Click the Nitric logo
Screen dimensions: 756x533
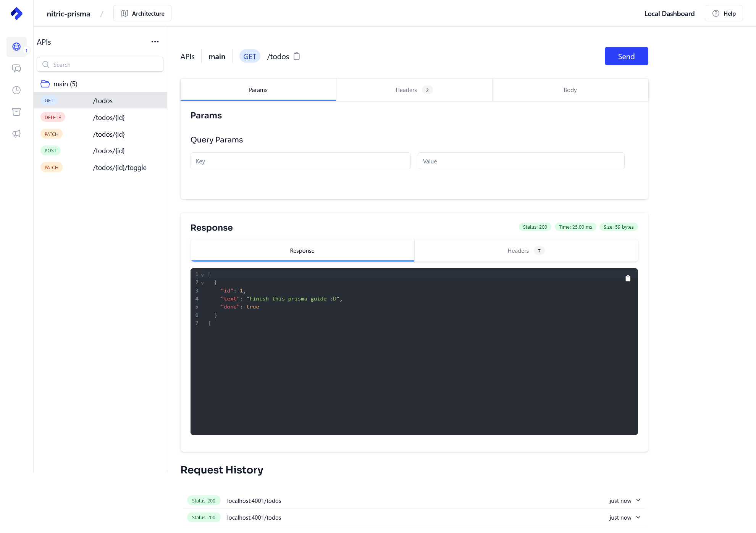(x=16, y=13)
